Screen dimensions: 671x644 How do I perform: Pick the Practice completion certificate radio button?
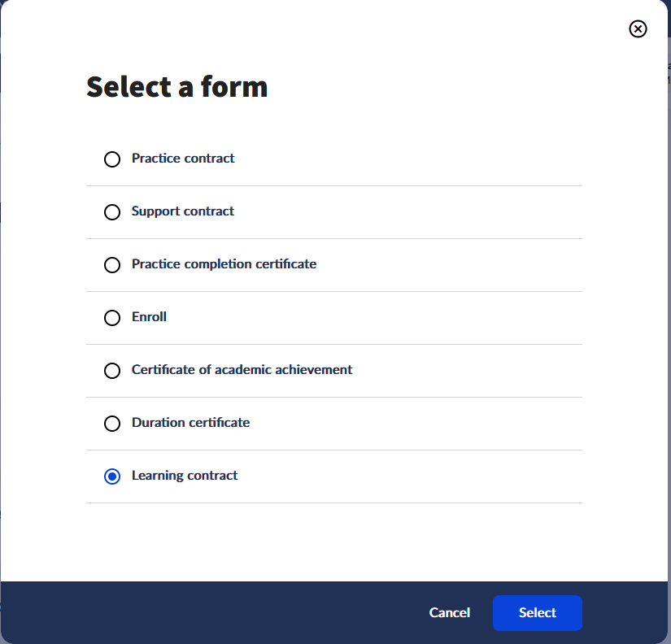pos(112,265)
